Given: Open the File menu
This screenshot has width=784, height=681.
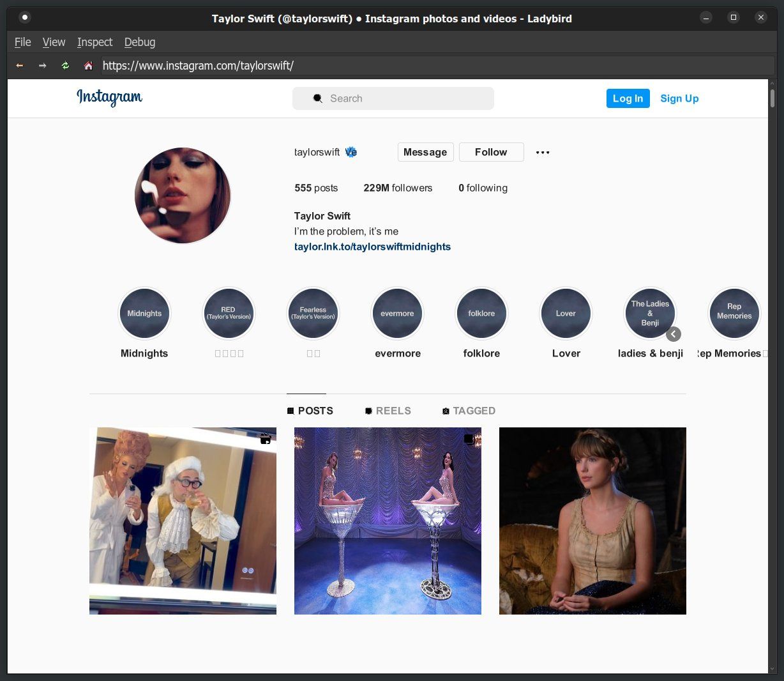Looking at the screenshot, I should [23, 42].
